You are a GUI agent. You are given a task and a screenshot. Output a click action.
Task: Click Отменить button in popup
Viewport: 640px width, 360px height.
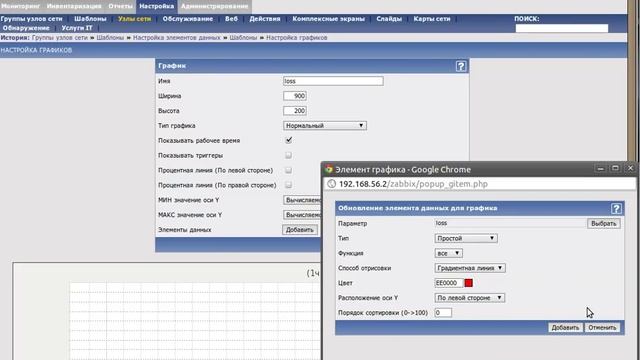coord(602,328)
